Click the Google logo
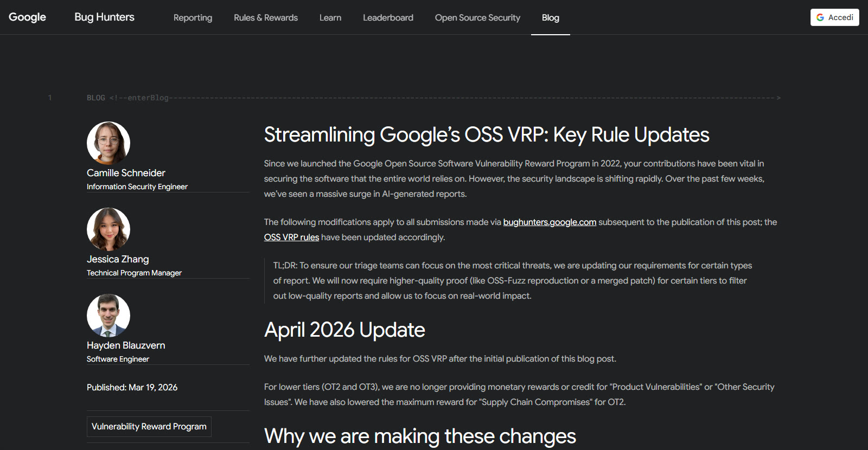This screenshot has width=868, height=450. coord(27,17)
